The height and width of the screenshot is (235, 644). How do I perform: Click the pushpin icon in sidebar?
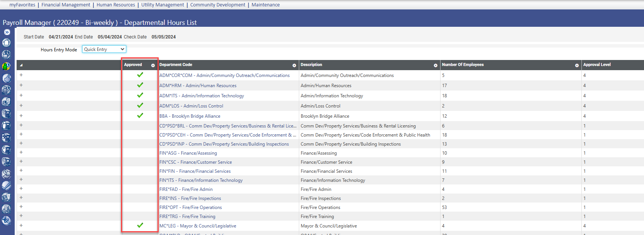6,220
